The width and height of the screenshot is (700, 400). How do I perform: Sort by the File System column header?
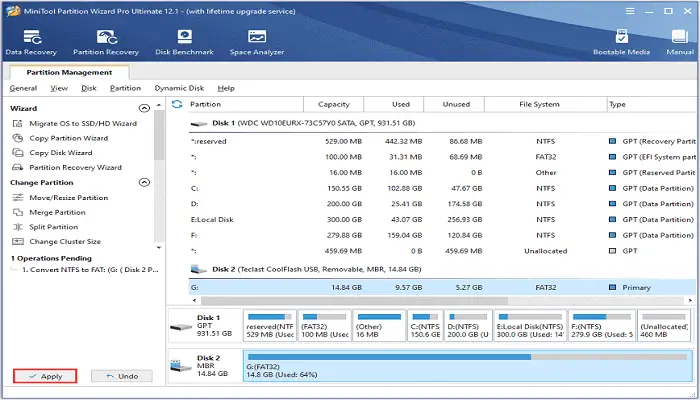546,104
